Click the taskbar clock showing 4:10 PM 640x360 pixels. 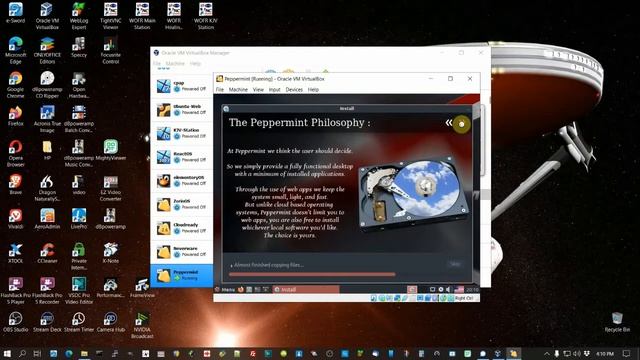pos(605,353)
